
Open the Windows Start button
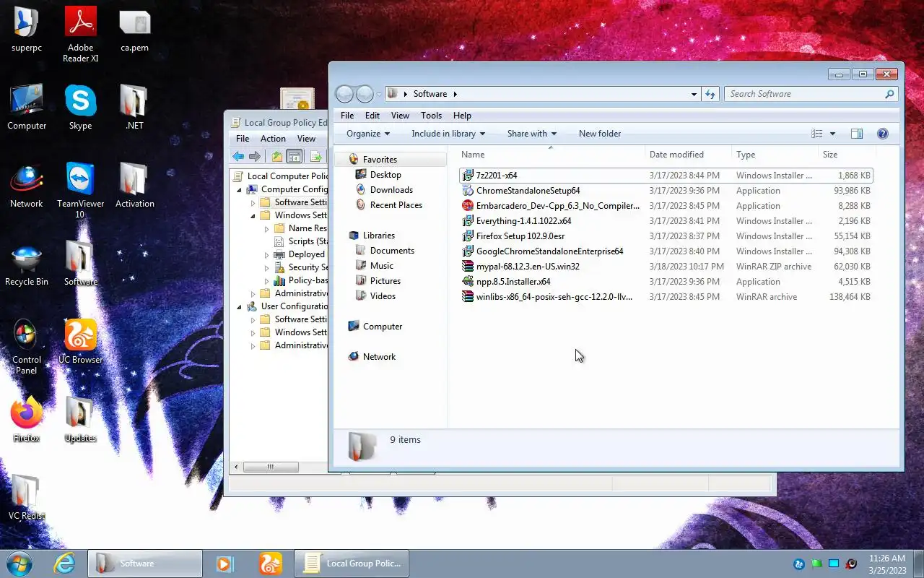click(x=19, y=564)
